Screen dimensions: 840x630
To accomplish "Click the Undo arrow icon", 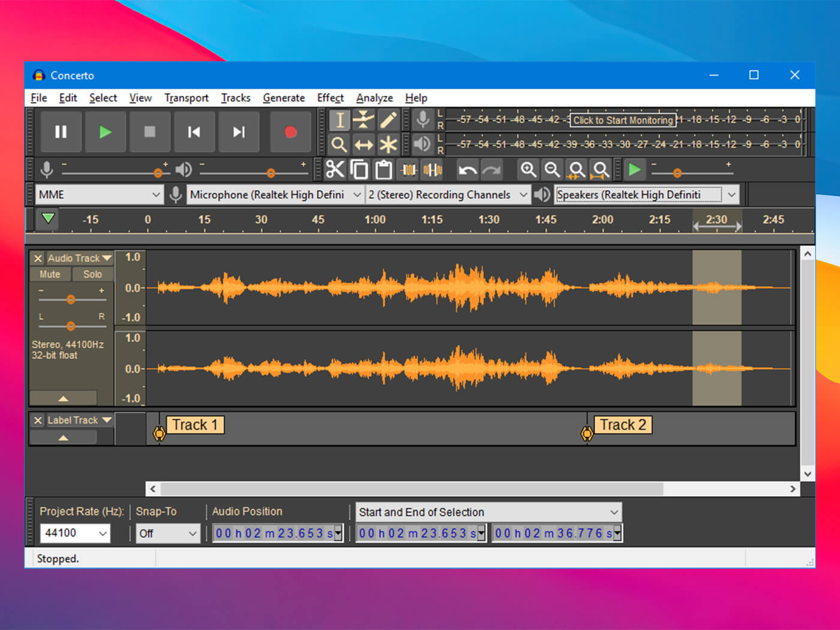I will click(467, 170).
